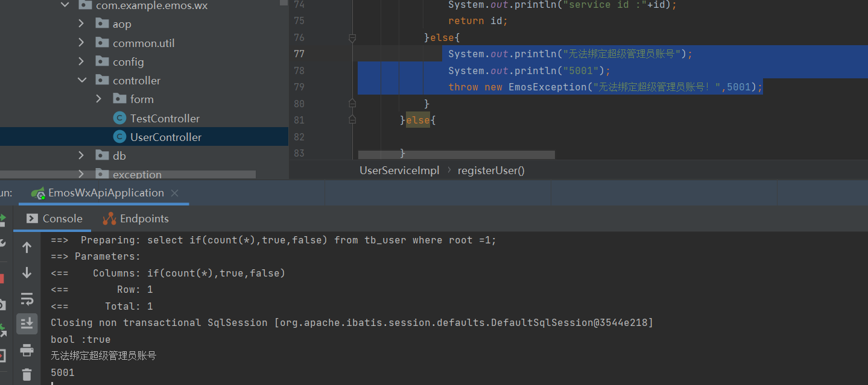Expand the aop package
868x385 pixels.
81,24
